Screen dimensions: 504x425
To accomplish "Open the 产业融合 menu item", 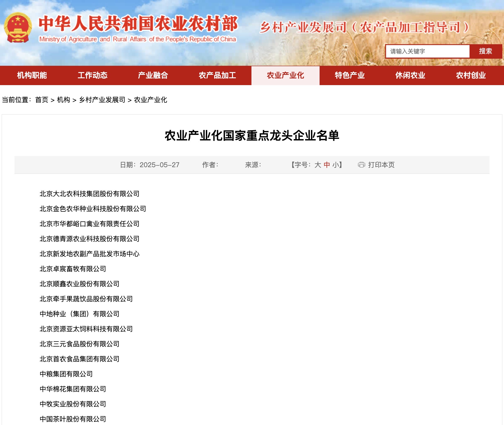I will click(x=153, y=75).
